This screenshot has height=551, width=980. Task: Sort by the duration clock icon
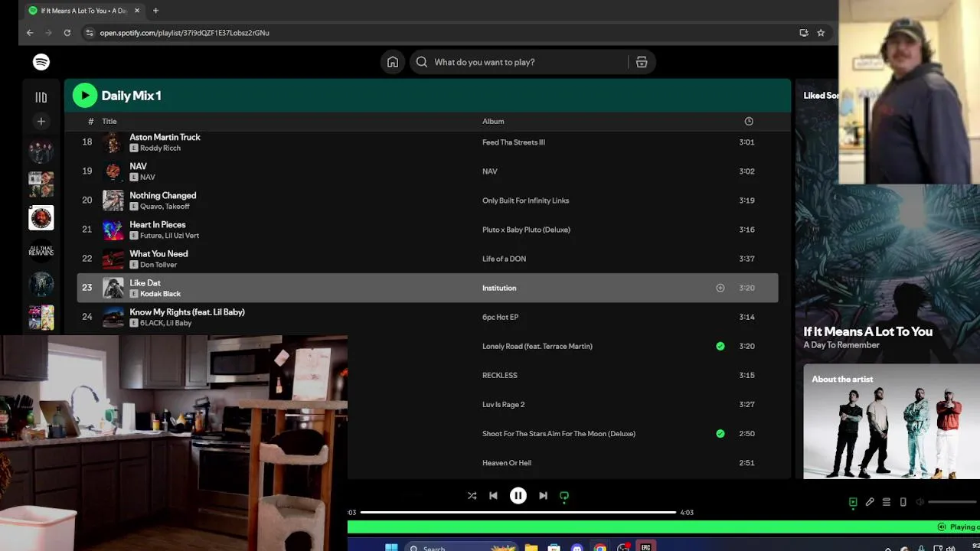point(749,121)
